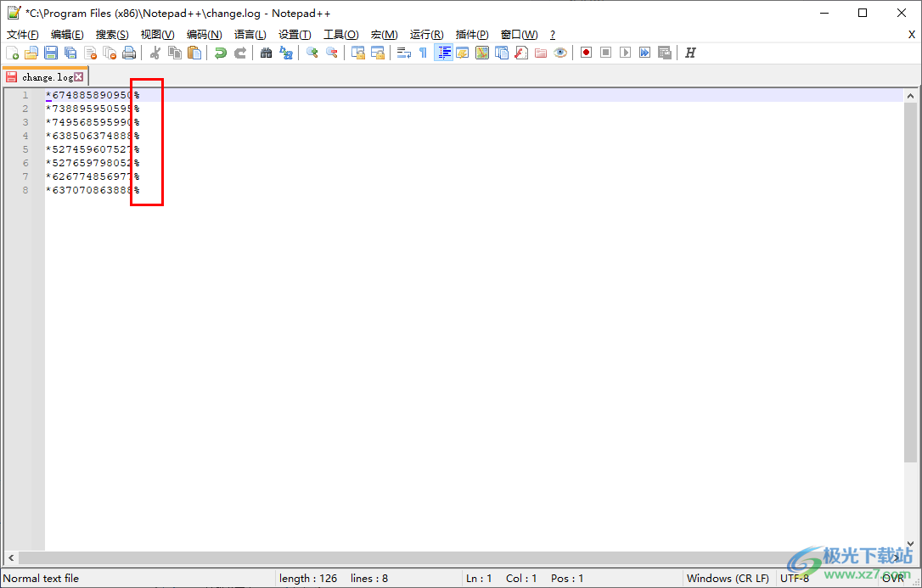
Task: Open the 工具(O) menu
Action: click(341, 35)
